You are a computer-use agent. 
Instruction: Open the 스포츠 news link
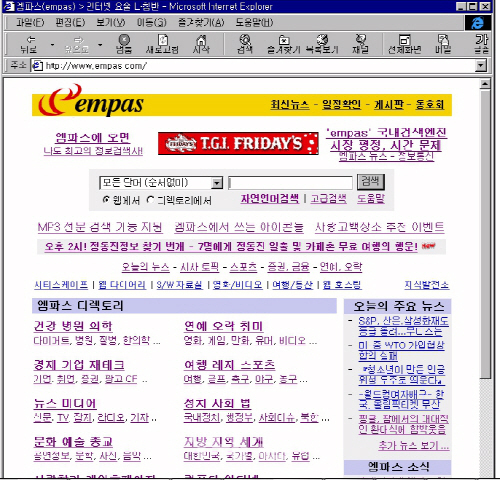[243, 267]
